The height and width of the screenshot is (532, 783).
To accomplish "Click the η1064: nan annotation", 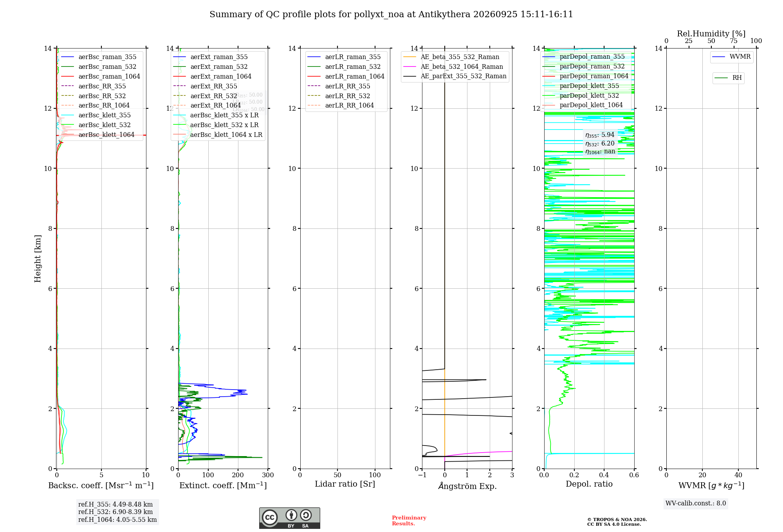I will point(600,152).
